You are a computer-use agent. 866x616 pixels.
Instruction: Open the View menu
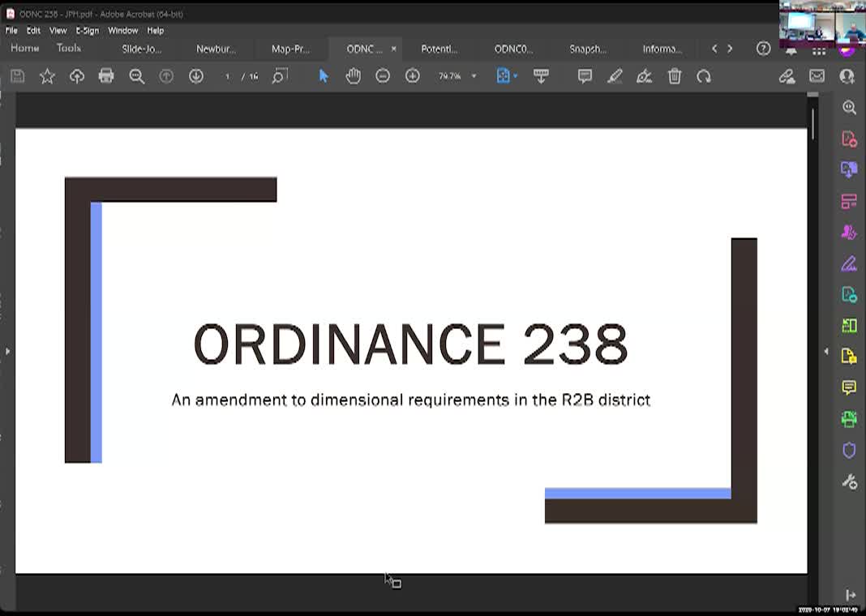tap(58, 30)
